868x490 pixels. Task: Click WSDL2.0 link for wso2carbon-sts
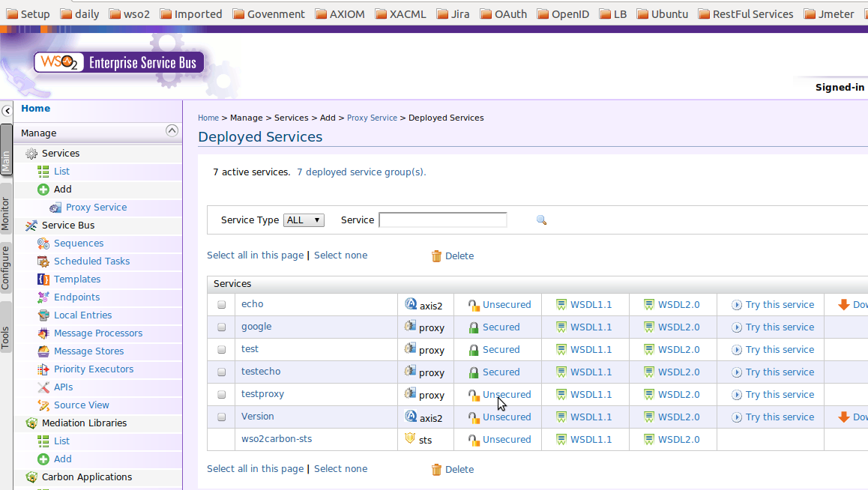(x=678, y=440)
